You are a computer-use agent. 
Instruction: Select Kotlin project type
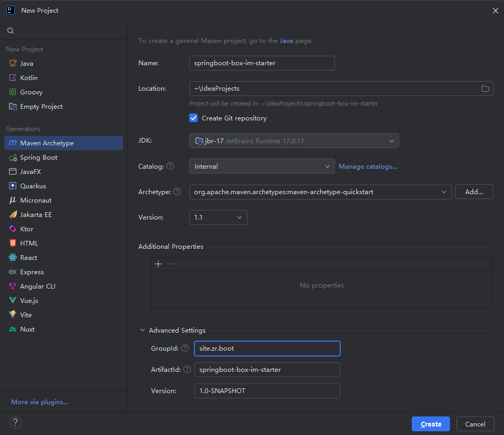[64, 77]
